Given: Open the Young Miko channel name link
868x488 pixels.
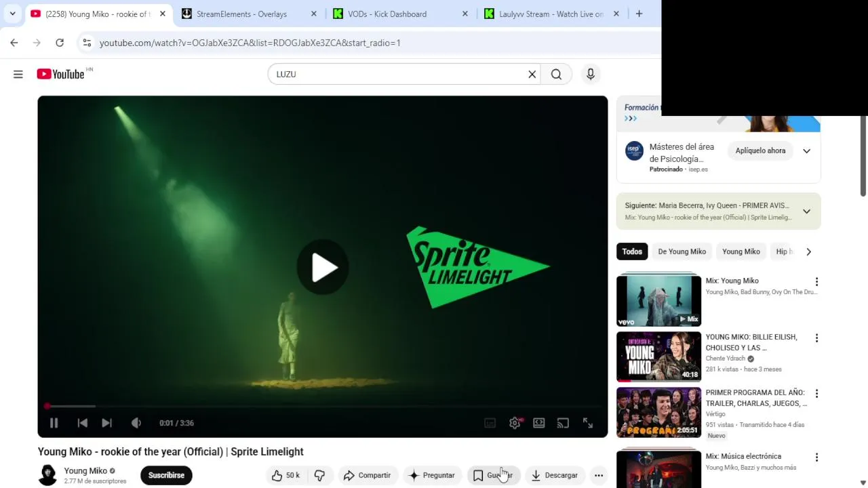Looking at the screenshot, I should [x=85, y=470].
